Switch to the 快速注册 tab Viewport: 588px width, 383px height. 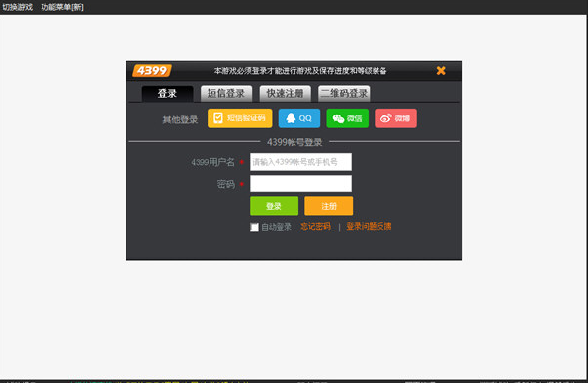pyautogui.click(x=285, y=94)
